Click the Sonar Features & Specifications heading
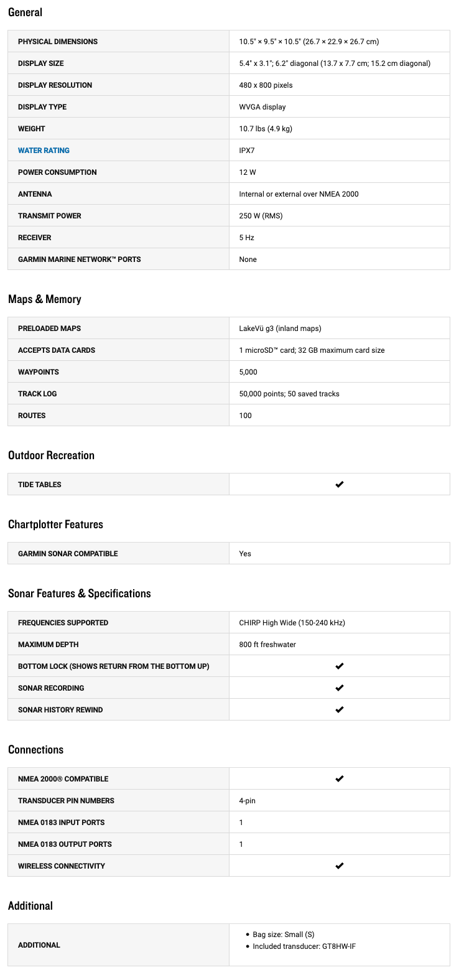 80,594
